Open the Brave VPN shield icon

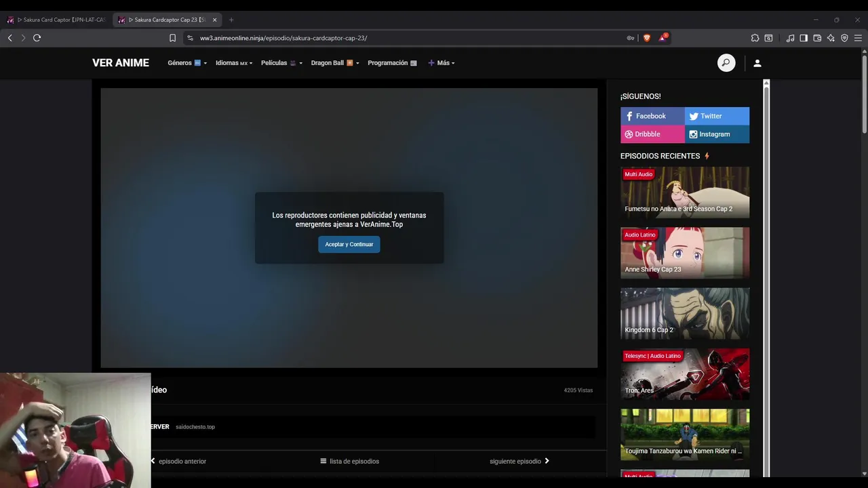point(844,38)
